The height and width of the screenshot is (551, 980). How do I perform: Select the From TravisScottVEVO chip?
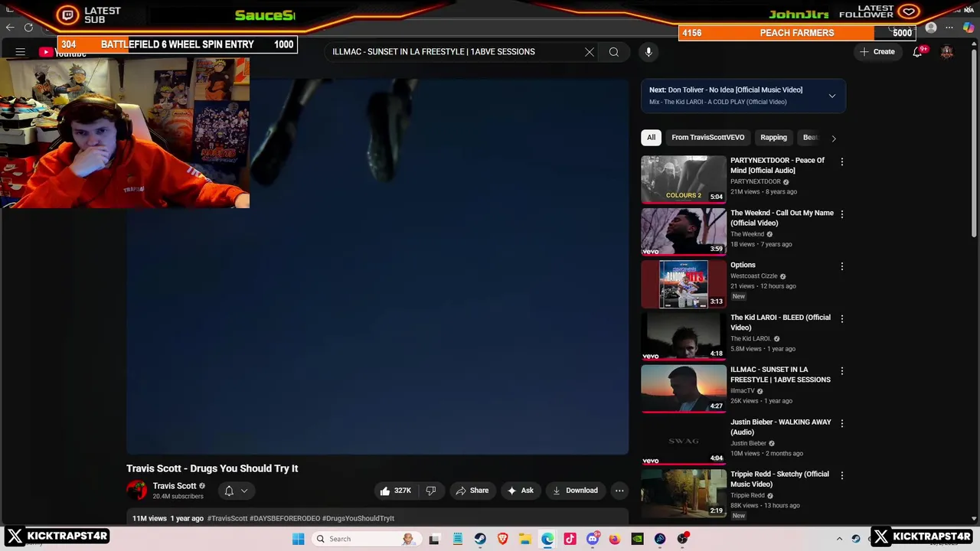pos(708,138)
